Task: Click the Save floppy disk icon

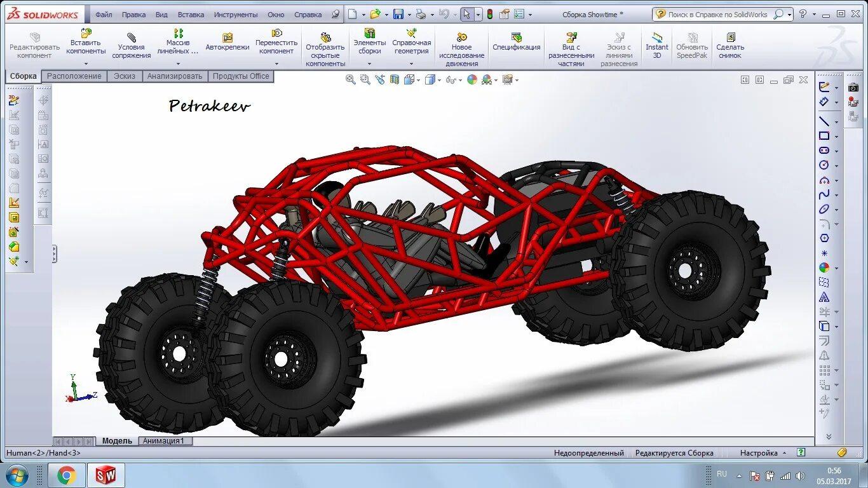Action: (398, 14)
